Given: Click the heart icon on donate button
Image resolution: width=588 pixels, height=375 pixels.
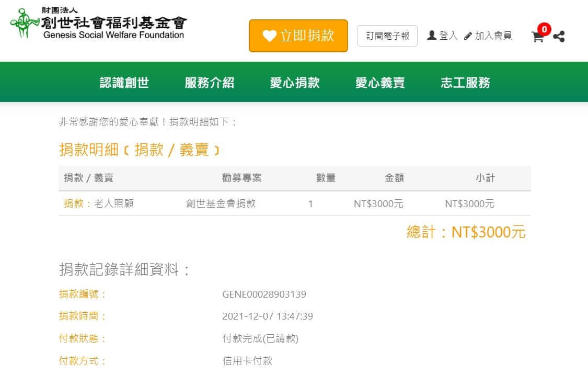Looking at the screenshot, I should (x=269, y=36).
